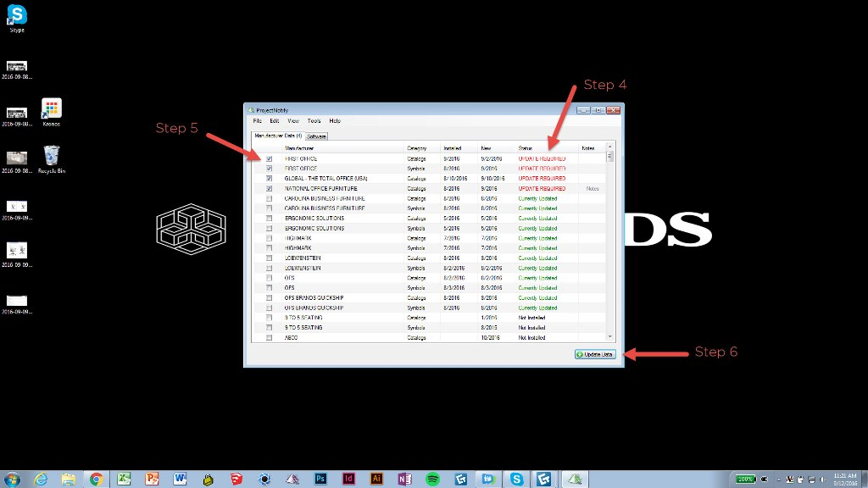Image resolution: width=868 pixels, height=488 pixels.
Task: Click the list scrollbar thumb
Action: click(610, 157)
